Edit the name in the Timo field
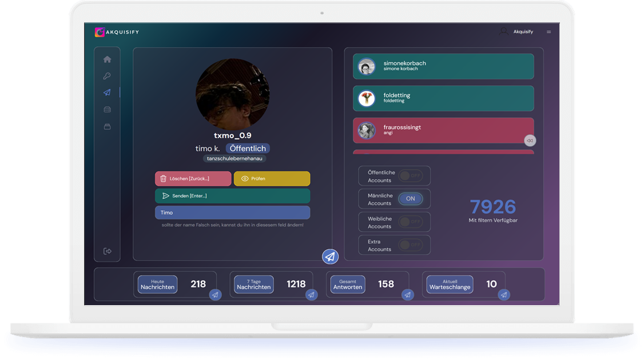The height and width of the screenshot is (360, 644). click(x=232, y=212)
